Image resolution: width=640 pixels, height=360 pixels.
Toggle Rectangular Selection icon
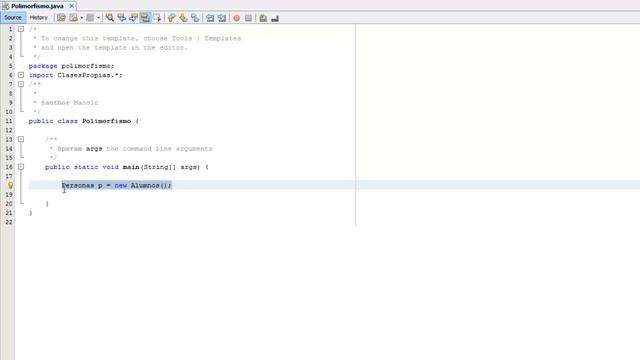[157, 18]
